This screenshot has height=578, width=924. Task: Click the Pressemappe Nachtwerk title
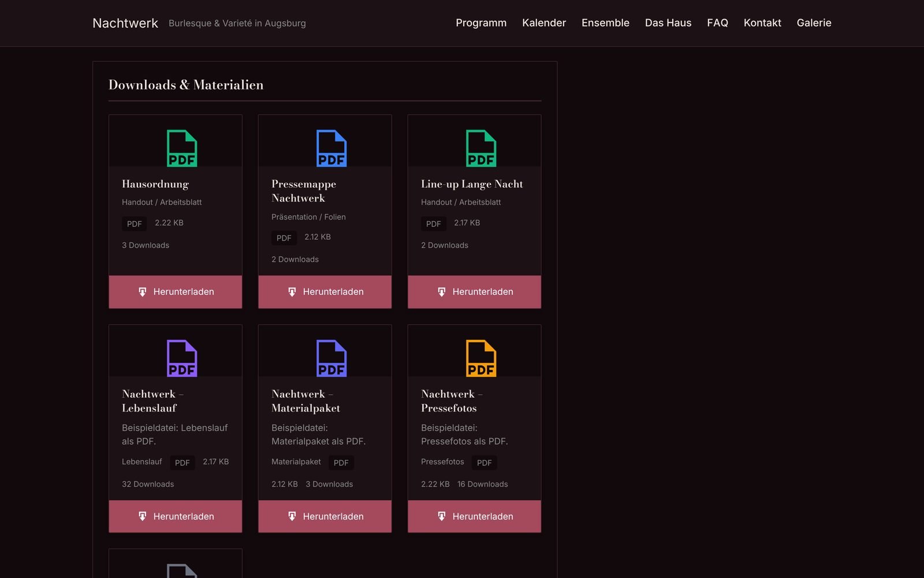click(304, 191)
